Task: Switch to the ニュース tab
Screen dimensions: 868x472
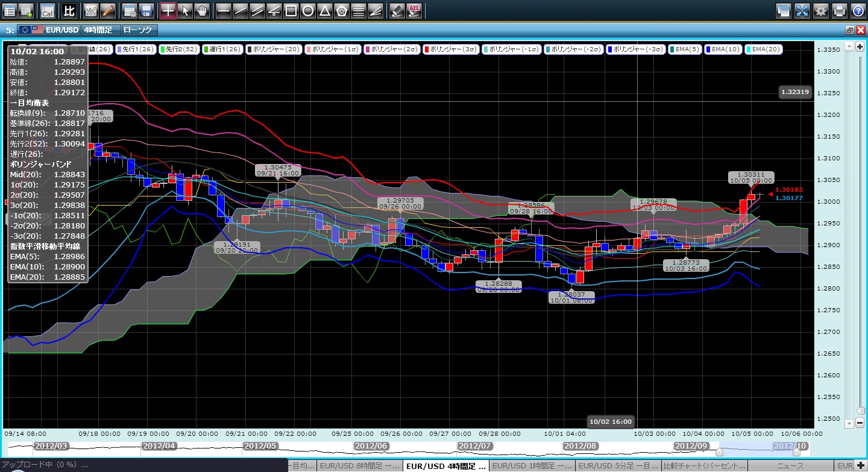Action: [x=790, y=466]
